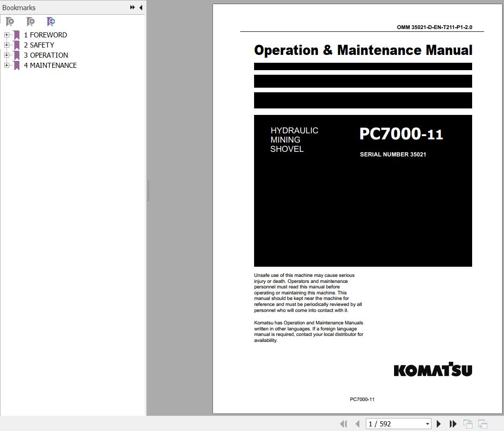Go to the first page
The image size is (504, 431).
[344, 424]
